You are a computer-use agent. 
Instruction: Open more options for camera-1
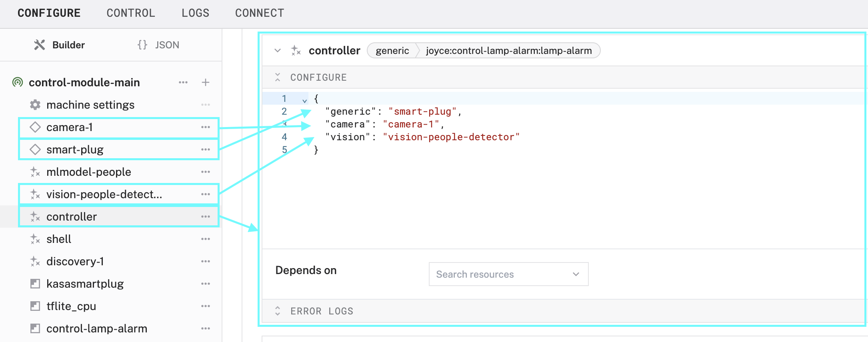(x=206, y=127)
